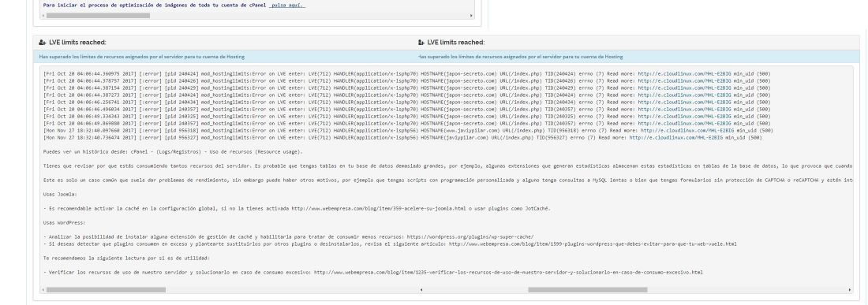868x305 pixels.
Task: Click the 'Te recomendamos la siguiente lectura' line
Action: click(126, 258)
